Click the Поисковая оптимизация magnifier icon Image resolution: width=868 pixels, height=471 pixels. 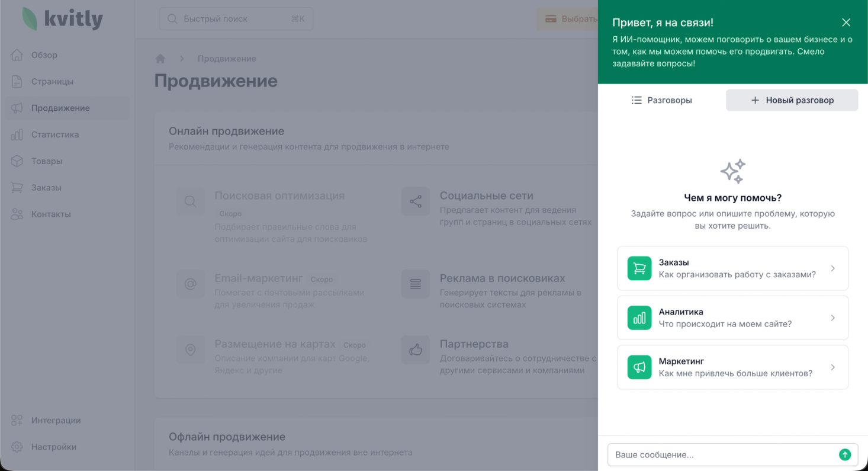click(x=191, y=201)
